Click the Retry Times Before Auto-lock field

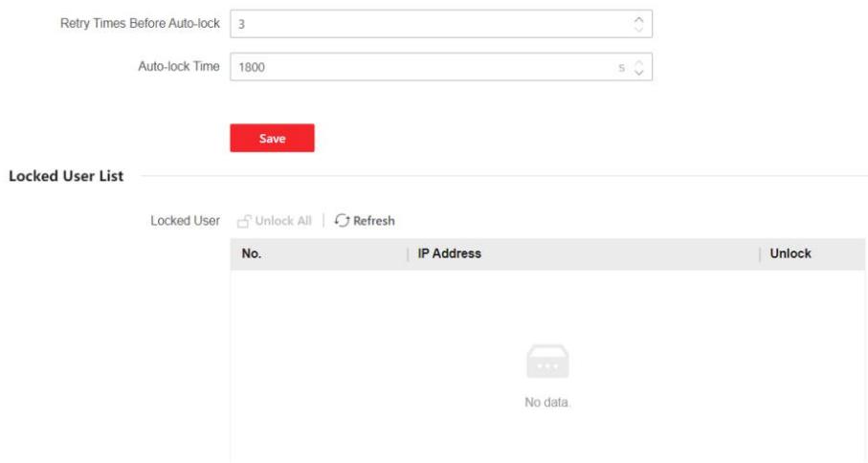coord(440,24)
